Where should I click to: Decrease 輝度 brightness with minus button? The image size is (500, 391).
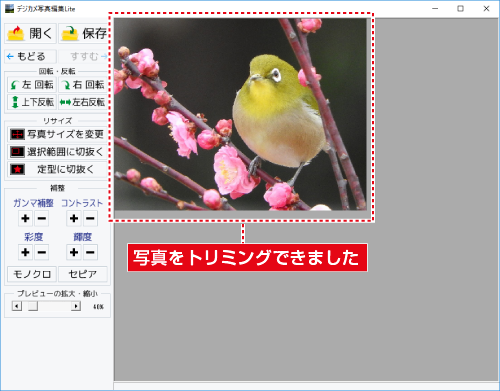(90, 252)
